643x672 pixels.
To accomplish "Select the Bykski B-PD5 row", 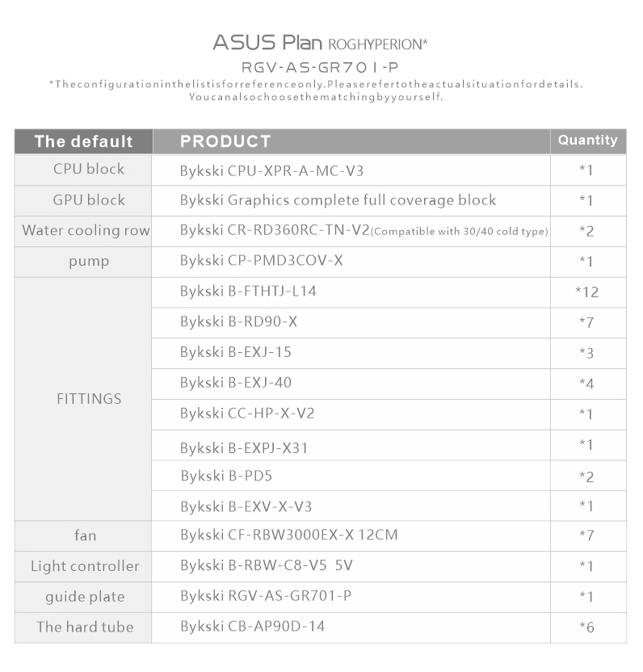I will pos(389,476).
